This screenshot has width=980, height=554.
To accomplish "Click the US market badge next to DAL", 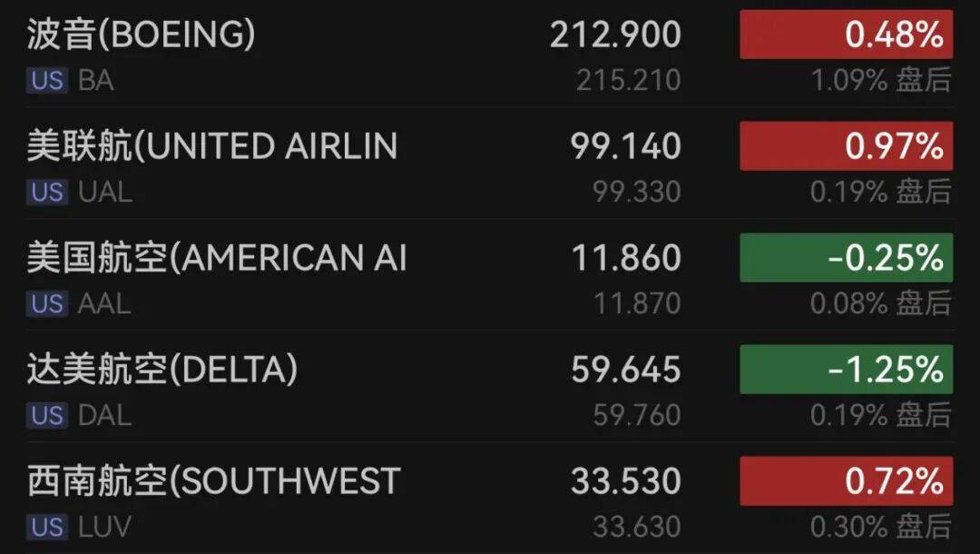I will [x=47, y=415].
